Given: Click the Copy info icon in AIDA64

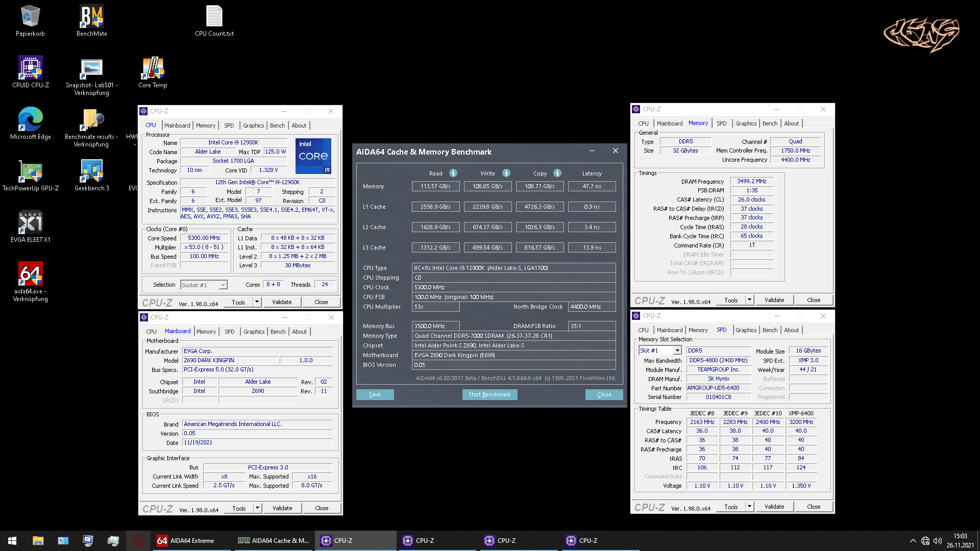Looking at the screenshot, I should click(x=557, y=173).
